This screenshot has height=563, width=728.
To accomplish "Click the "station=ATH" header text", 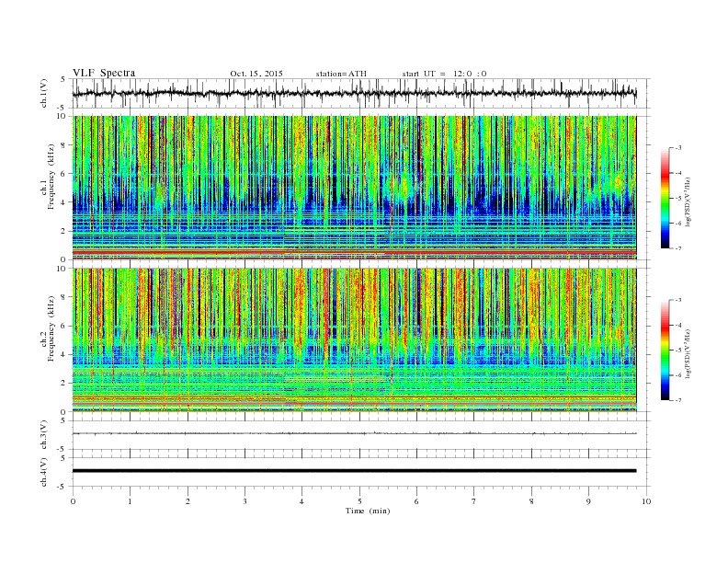I will [341, 74].
